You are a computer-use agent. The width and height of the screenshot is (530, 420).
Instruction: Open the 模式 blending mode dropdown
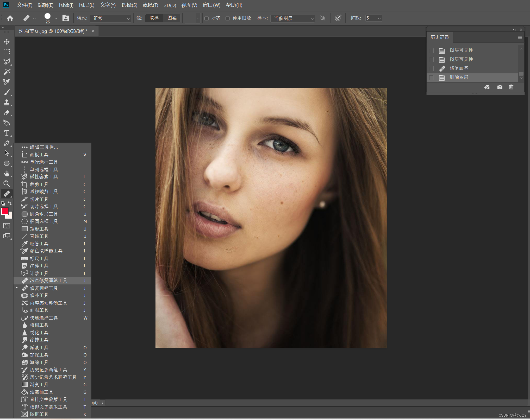(110, 18)
